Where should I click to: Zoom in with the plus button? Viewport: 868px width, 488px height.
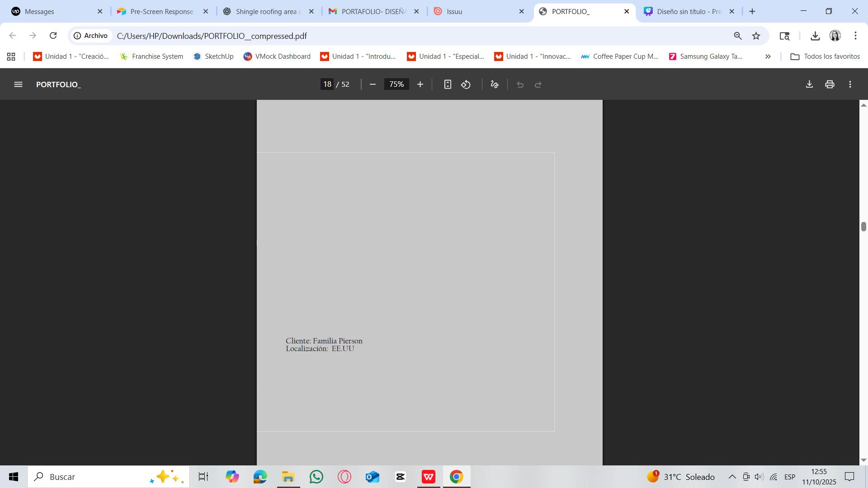[x=420, y=84]
